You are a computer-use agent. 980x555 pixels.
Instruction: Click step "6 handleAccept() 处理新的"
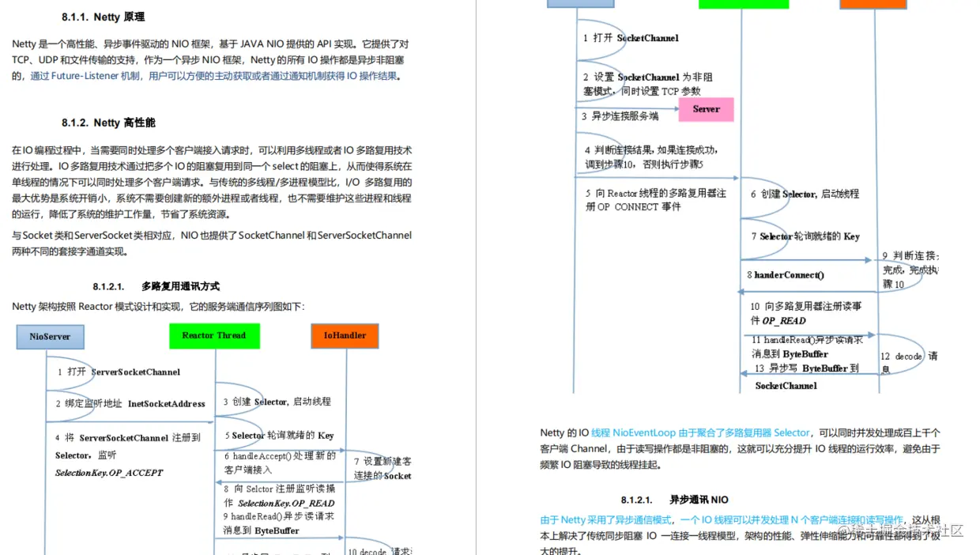point(280,455)
